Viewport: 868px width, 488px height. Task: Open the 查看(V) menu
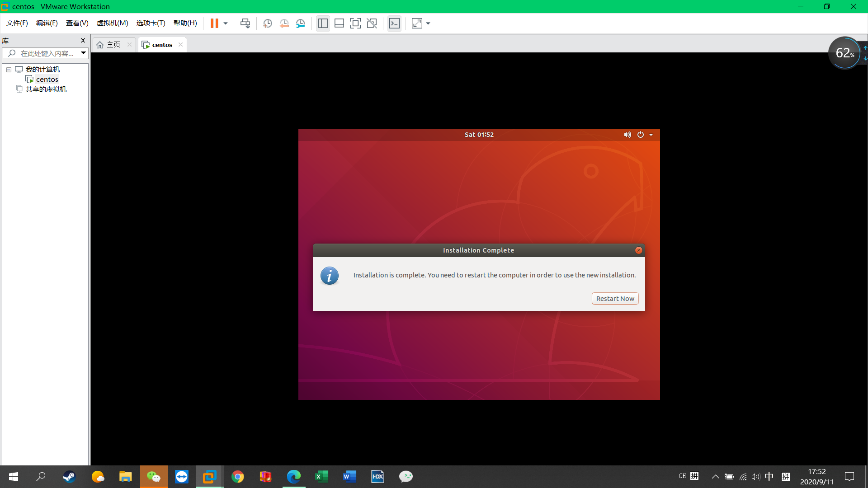click(77, 23)
